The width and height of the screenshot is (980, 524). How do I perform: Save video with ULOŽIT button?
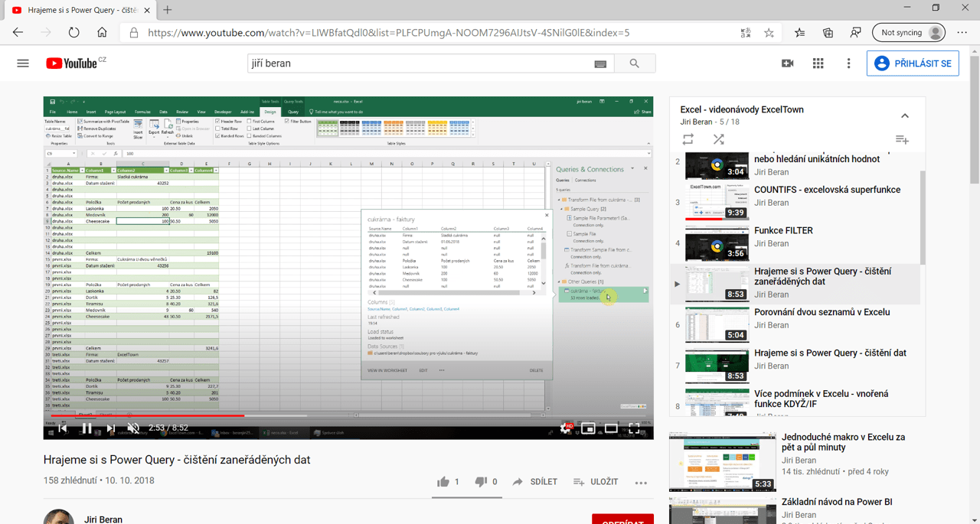click(x=596, y=482)
